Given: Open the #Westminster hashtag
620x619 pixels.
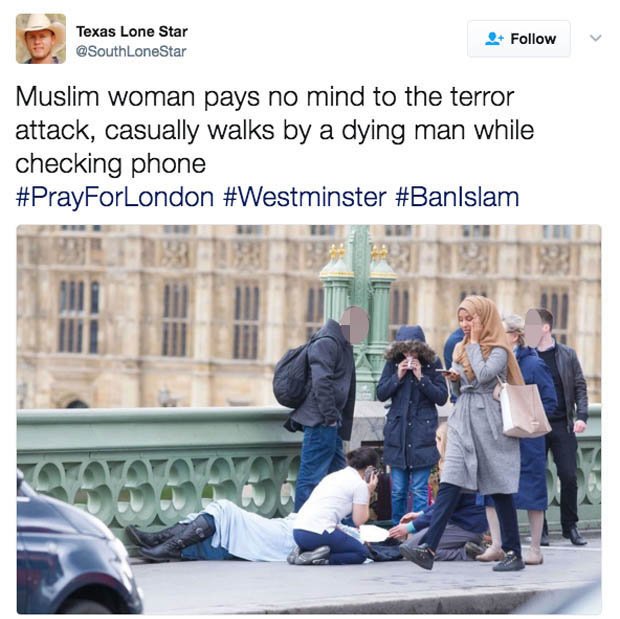Looking at the screenshot, I should (304, 197).
